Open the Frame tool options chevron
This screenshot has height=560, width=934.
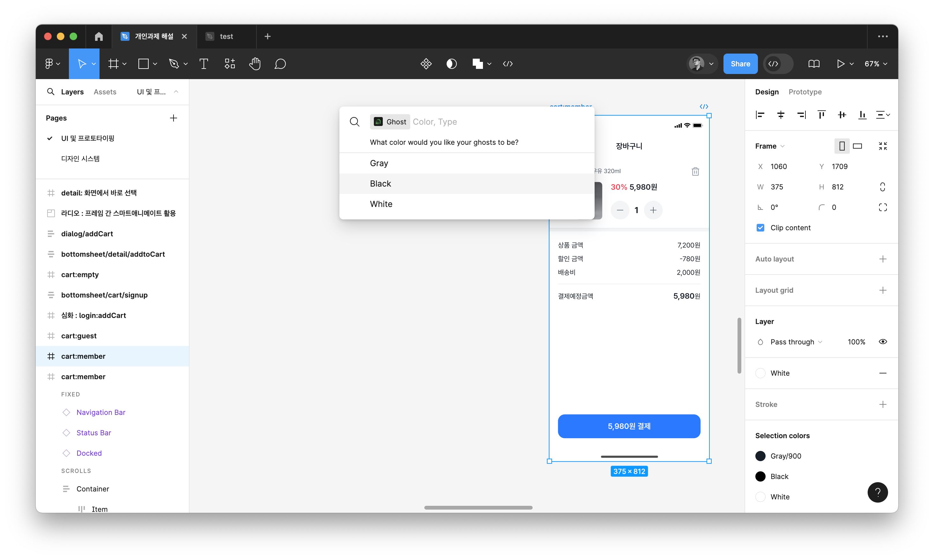point(124,64)
